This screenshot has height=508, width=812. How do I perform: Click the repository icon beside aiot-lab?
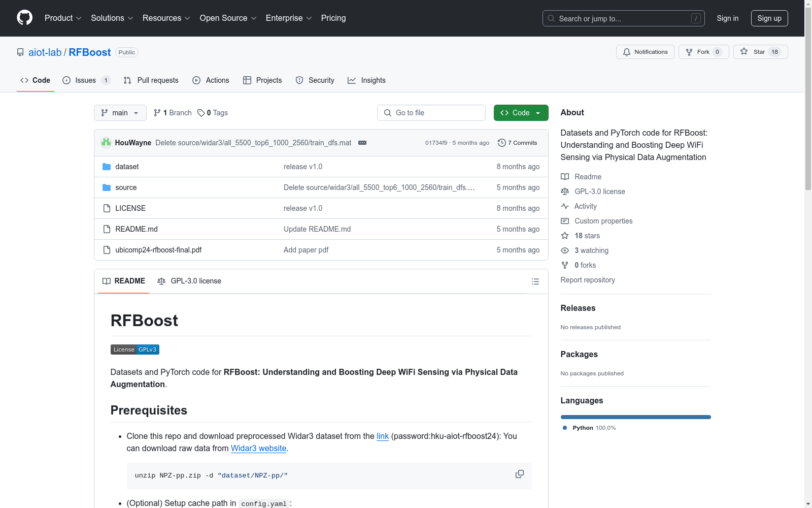(x=20, y=52)
